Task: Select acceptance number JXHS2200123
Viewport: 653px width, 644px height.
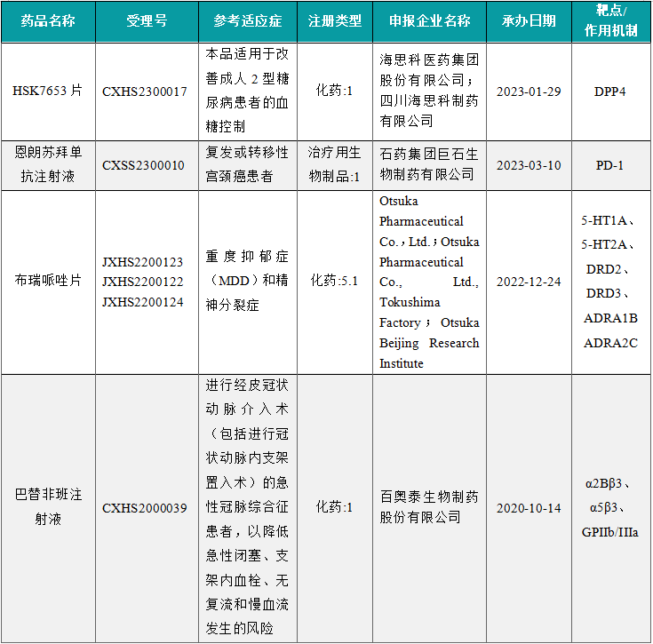Action: click(142, 262)
